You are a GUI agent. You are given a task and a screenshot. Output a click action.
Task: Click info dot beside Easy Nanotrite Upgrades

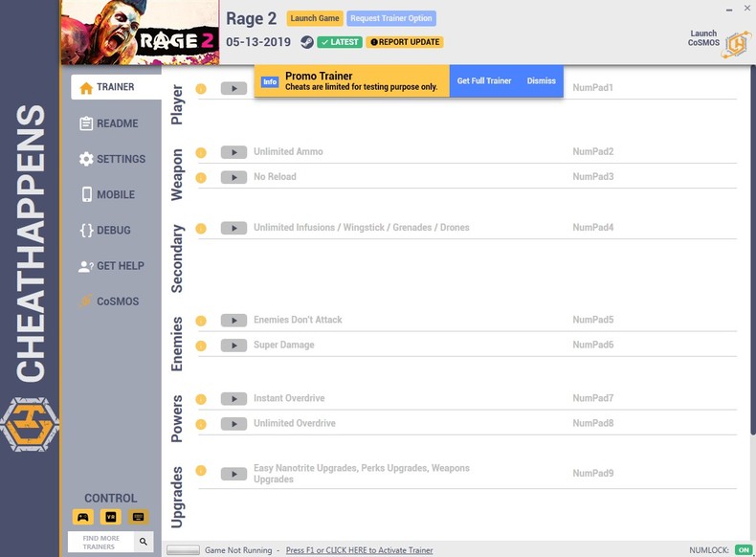pyautogui.click(x=201, y=471)
